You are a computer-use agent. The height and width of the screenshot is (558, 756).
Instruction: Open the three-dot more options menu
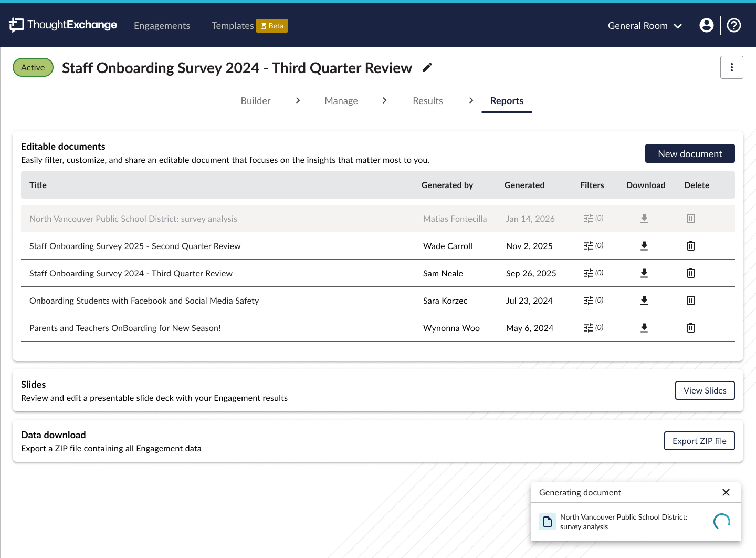(731, 67)
